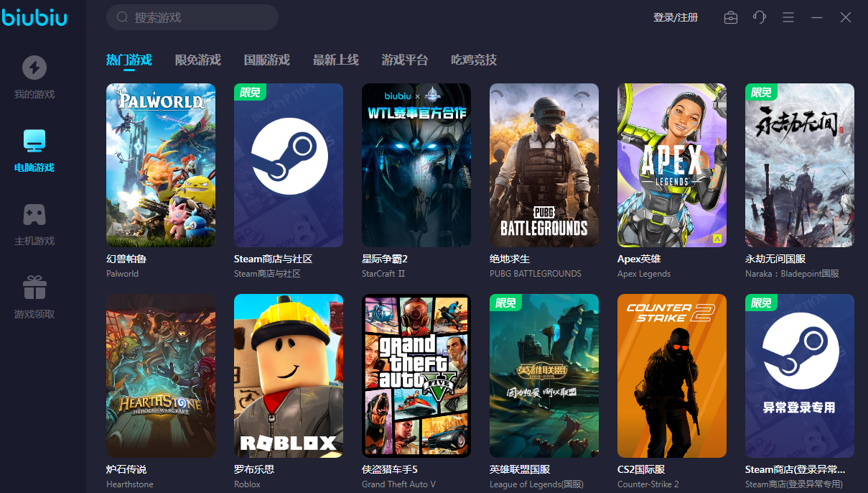This screenshot has width=868, height=493.
Task: Click CS2国际服 title text
Action: tap(641, 469)
